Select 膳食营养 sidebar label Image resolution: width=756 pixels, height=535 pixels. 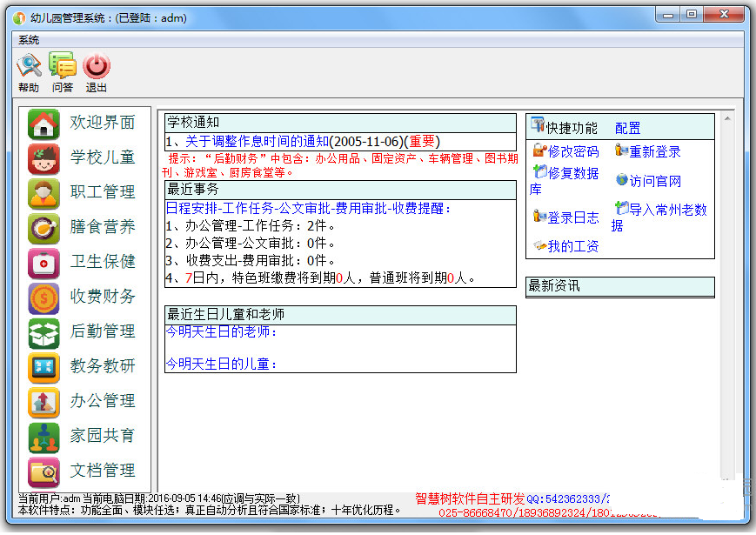pos(102,226)
